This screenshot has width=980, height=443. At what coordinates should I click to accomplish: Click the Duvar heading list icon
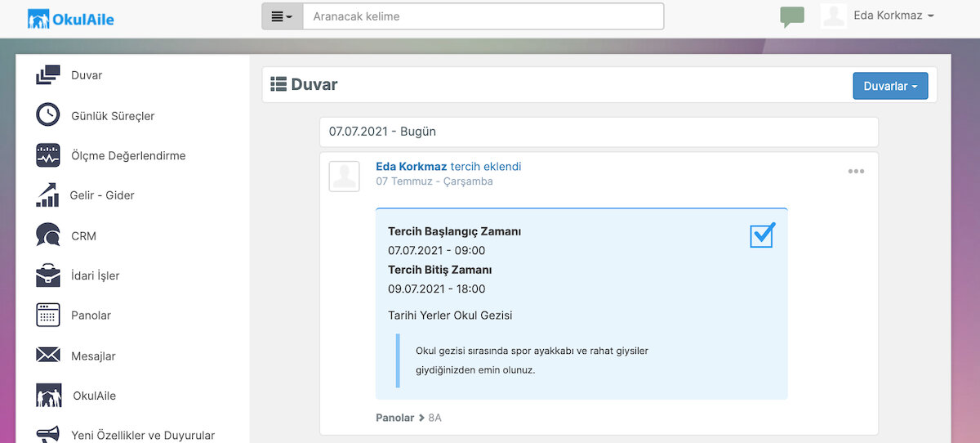click(278, 84)
